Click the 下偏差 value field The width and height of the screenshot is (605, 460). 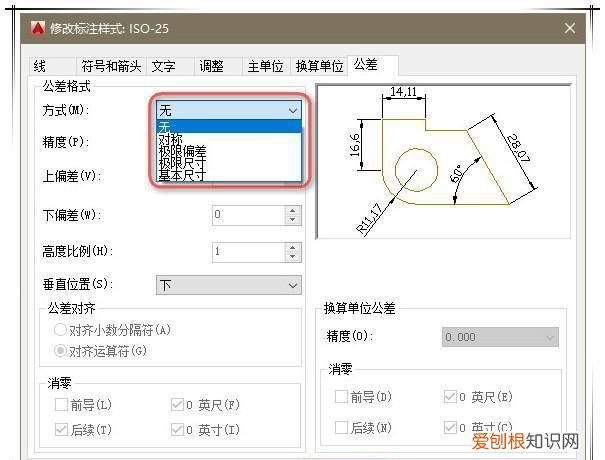[x=248, y=215]
